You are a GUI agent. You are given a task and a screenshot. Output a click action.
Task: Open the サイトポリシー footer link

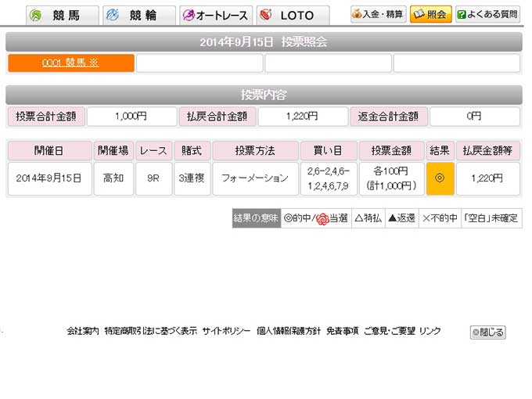coord(226,331)
